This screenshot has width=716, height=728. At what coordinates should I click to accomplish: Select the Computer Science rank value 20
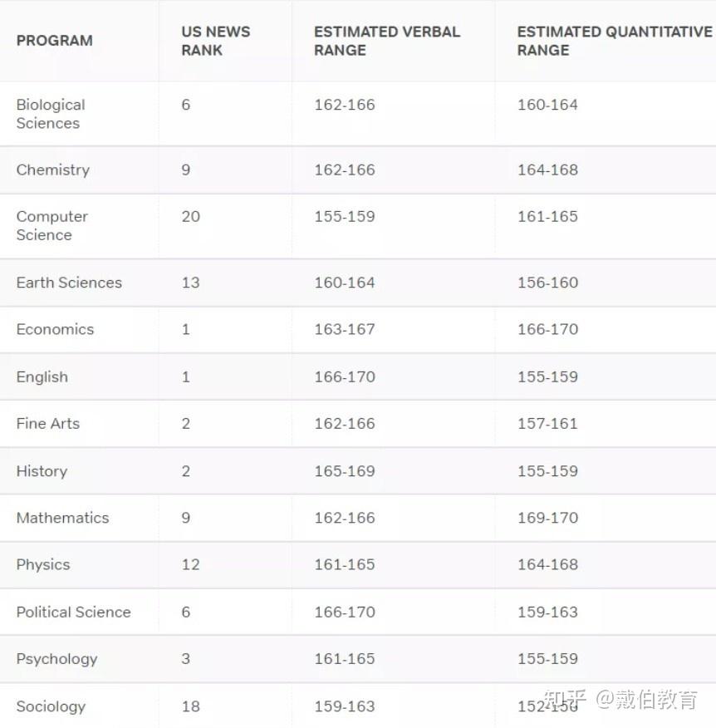pos(190,216)
